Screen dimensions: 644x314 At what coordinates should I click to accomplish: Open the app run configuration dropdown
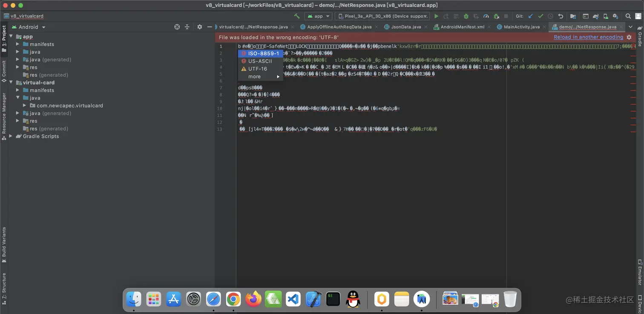(x=318, y=16)
